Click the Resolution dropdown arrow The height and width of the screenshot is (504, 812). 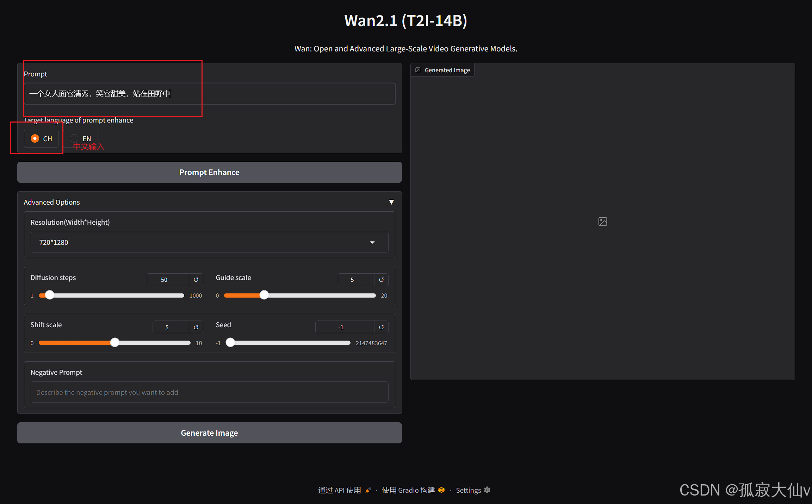372,242
